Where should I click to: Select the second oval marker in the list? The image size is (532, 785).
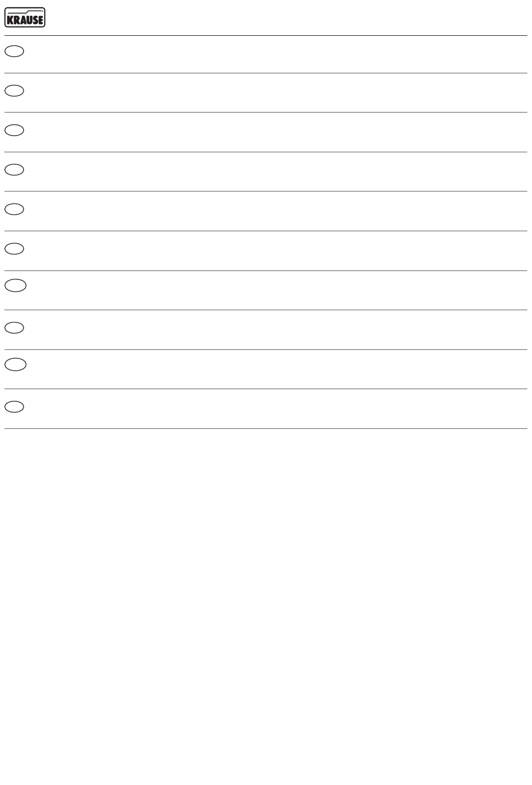[15, 91]
